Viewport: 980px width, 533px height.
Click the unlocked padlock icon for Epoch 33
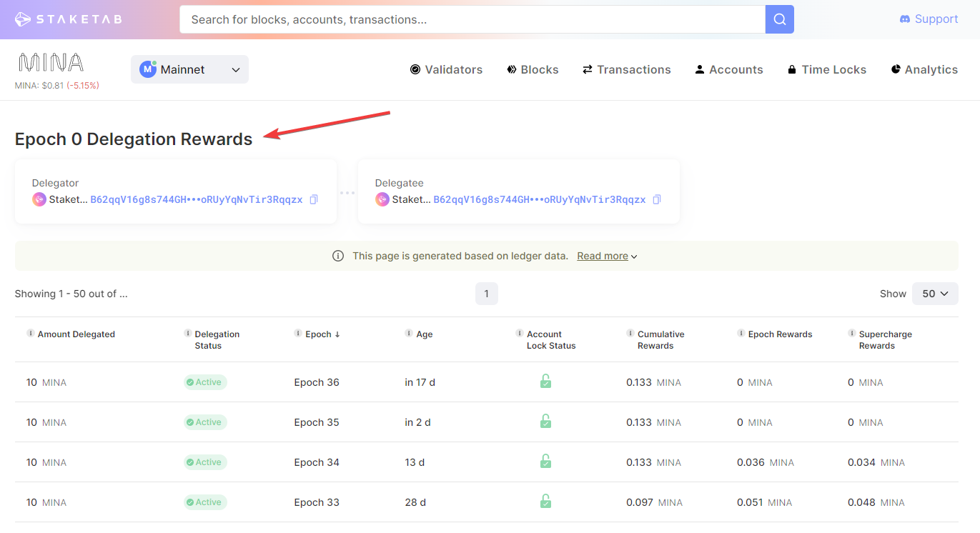[x=545, y=502]
